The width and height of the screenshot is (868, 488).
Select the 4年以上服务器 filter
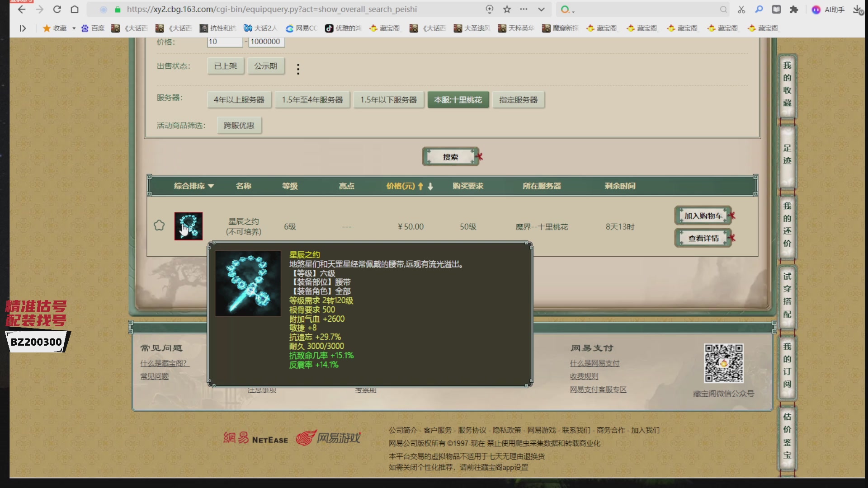pos(239,99)
